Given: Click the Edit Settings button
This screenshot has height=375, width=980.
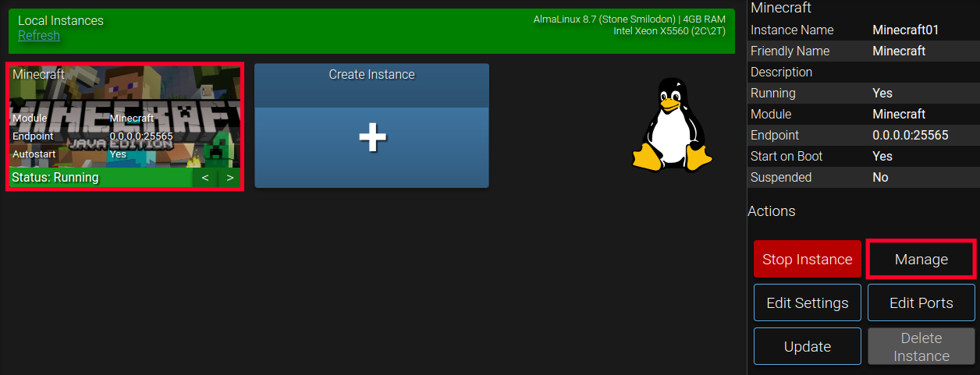Looking at the screenshot, I should pyautogui.click(x=807, y=303).
